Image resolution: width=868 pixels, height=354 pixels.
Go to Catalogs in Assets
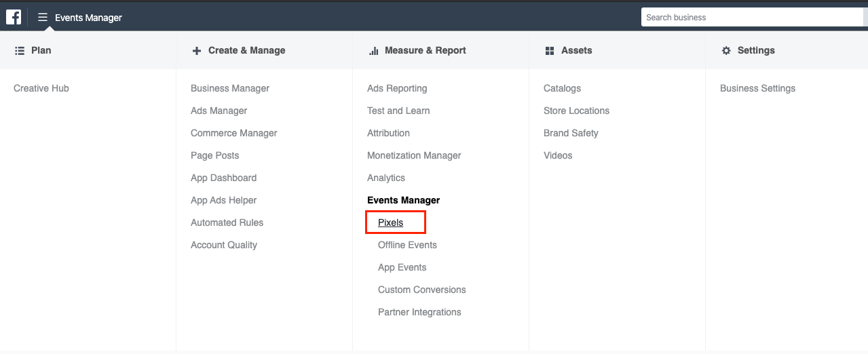pos(562,88)
